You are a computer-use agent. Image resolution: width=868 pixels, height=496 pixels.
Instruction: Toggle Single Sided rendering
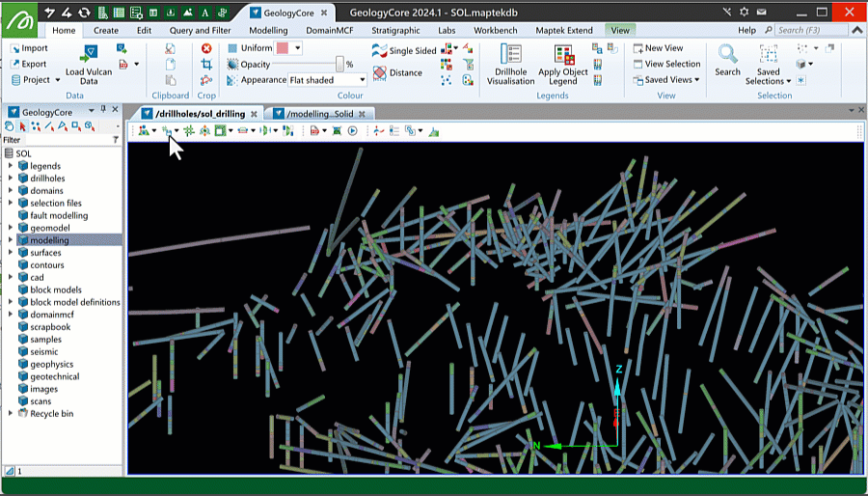404,51
